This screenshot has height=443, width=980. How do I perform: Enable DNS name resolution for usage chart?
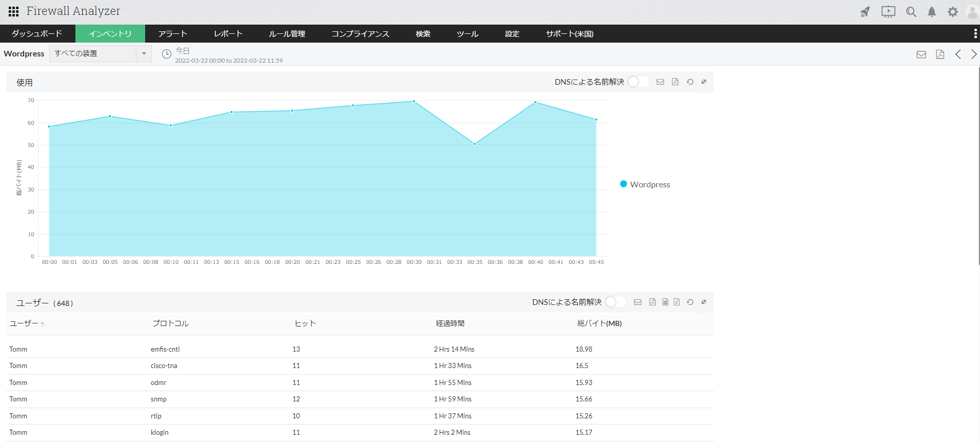(x=638, y=82)
